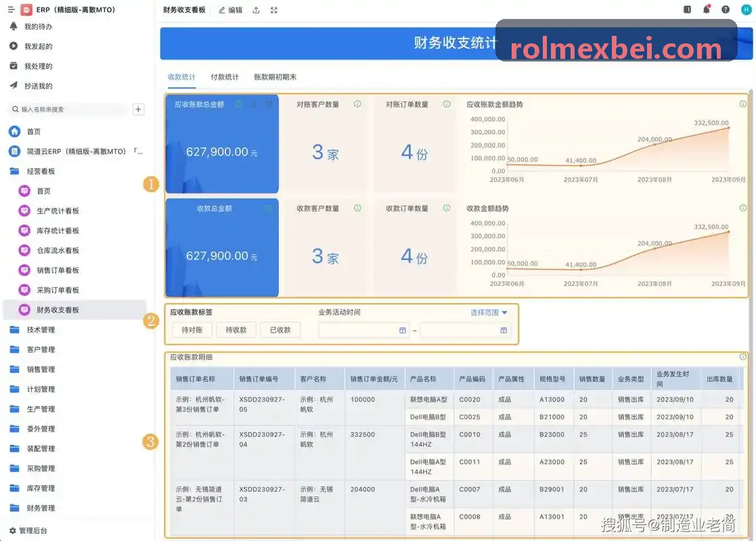Click the share/export icon in the top bar
Viewport: 756px width, 541px height.
pyautogui.click(x=256, y=10)
